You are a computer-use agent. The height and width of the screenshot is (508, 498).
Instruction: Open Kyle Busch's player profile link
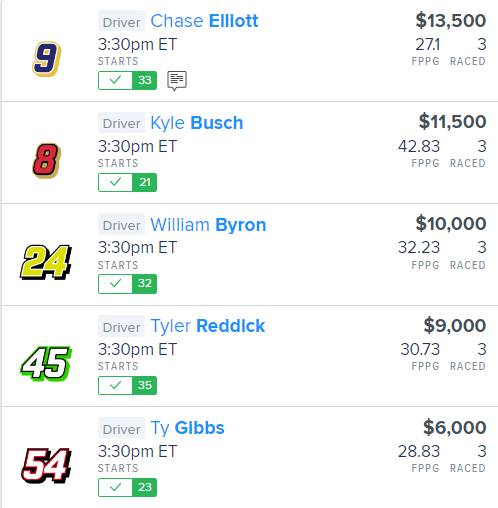pyautogui.click(x=197, y=123)
